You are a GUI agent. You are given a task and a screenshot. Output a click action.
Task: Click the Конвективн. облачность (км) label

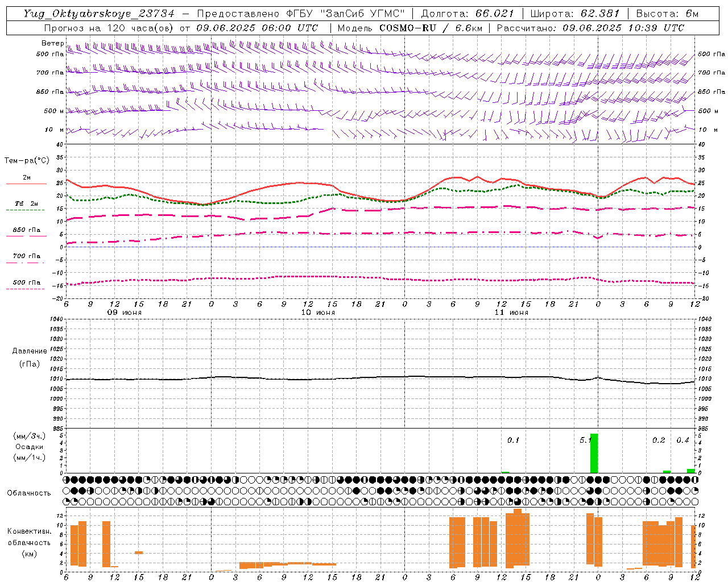pyautogui.click(x=29, y=542)
